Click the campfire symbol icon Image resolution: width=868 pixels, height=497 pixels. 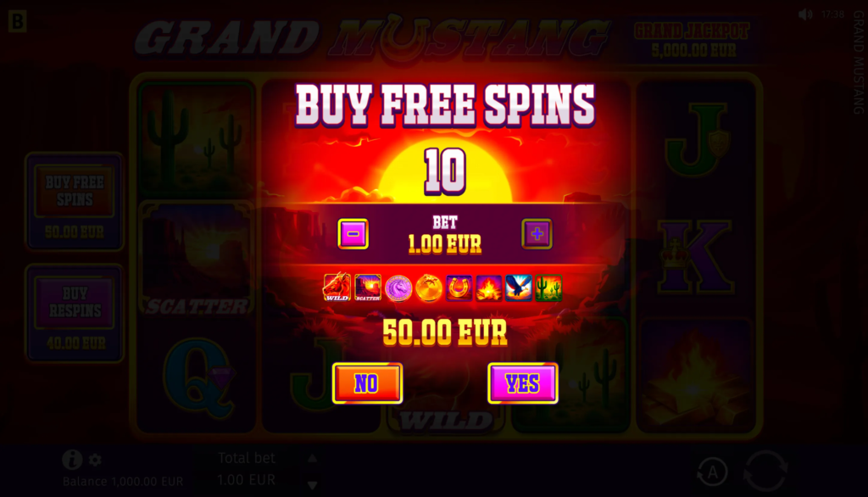coord(489,288)
